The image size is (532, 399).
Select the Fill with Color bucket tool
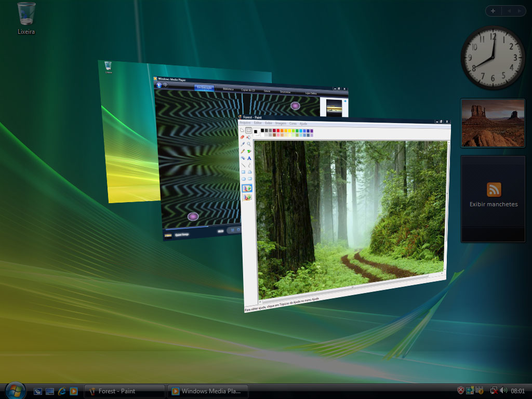point(248,137)
